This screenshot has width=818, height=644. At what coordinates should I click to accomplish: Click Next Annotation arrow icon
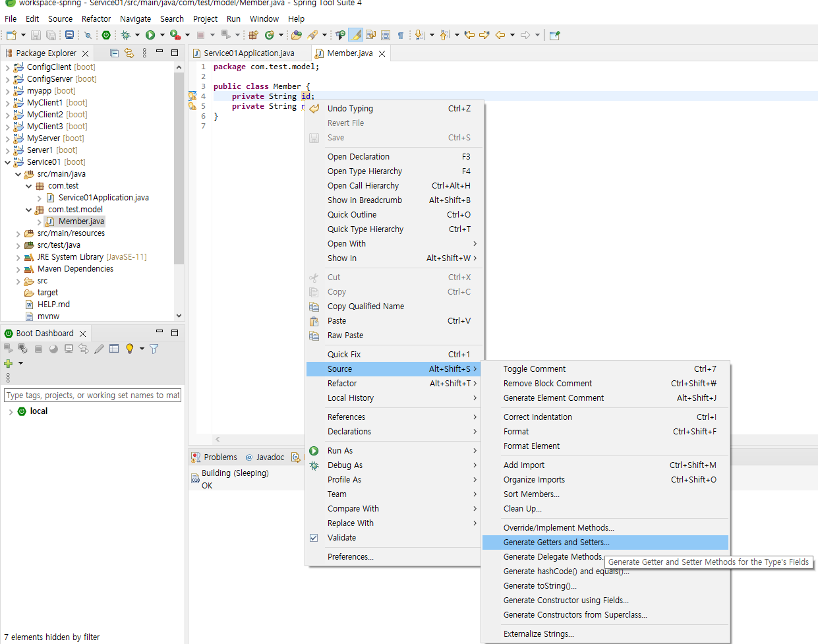point(419,35)
